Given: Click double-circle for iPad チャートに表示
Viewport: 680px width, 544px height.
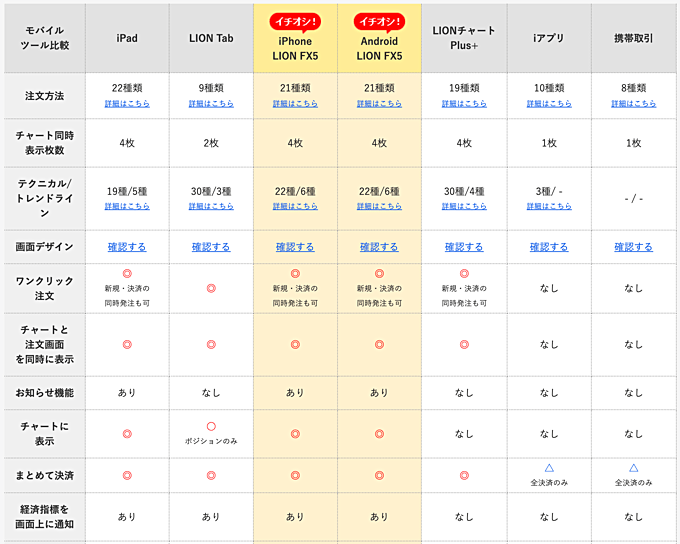Looking at the screenshot, I should tap(127, 434).
